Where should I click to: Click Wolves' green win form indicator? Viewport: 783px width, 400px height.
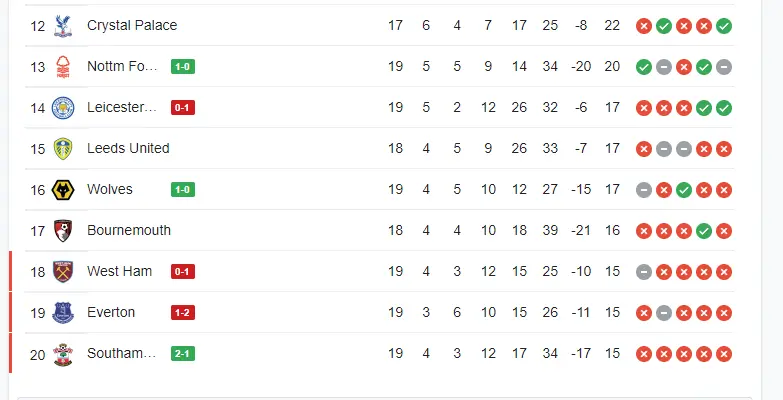684,189
